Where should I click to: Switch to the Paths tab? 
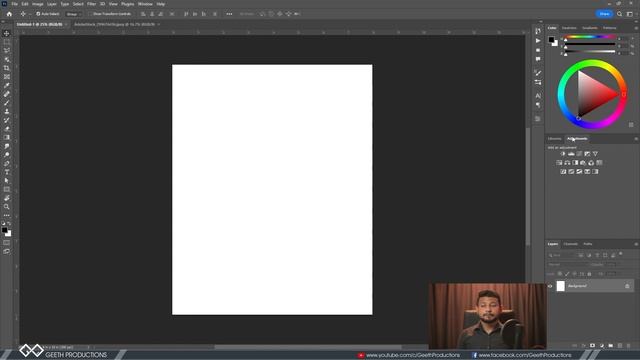[588, 244]
